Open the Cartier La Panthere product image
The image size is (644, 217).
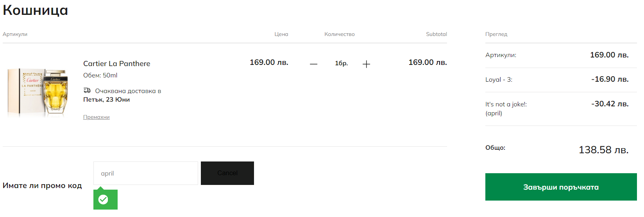pos(38,93)
